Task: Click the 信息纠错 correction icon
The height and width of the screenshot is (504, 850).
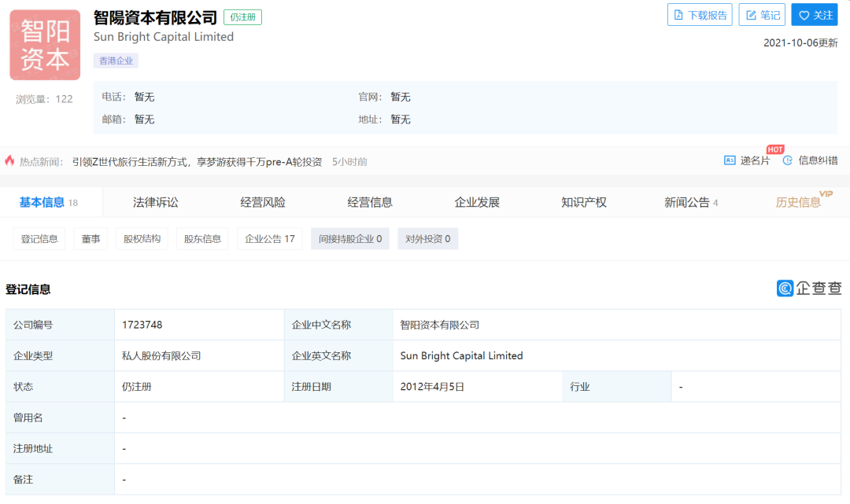Action: click(788, 160)
